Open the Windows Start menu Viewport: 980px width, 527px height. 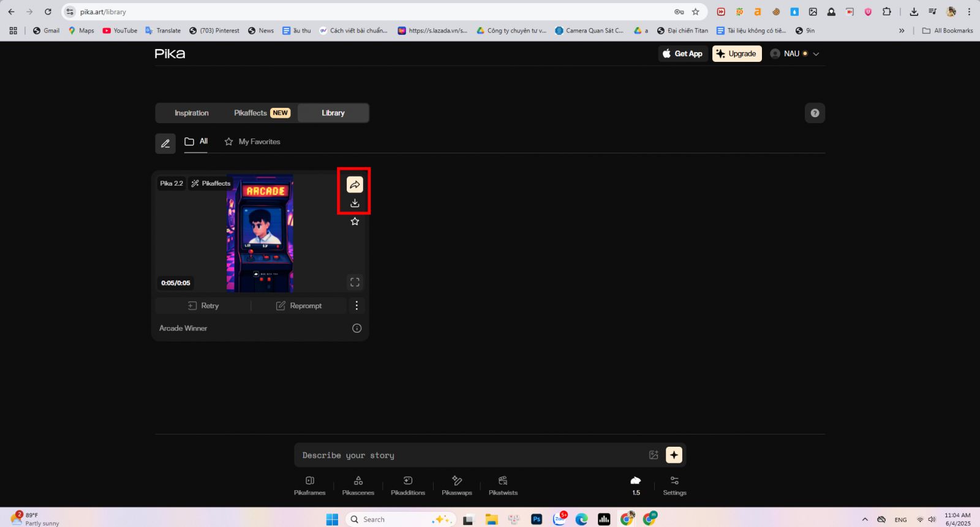click(x=332, y=519)
